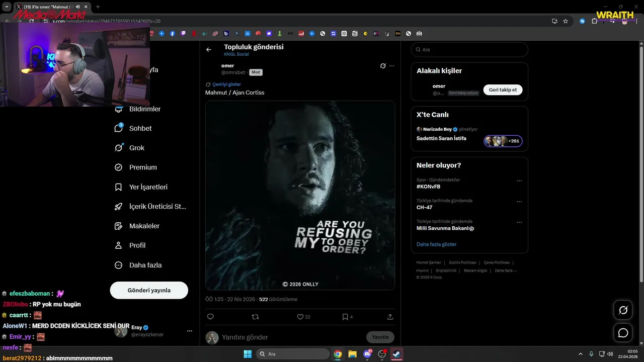Open the #KONvFB trending topic
This screenshot has width=644, height=362.
[429, 187]
